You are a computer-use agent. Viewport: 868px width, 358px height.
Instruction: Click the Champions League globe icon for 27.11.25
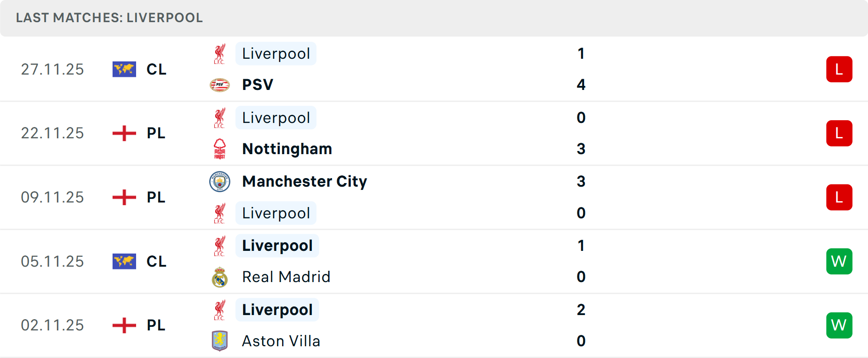tap(124, 69)
